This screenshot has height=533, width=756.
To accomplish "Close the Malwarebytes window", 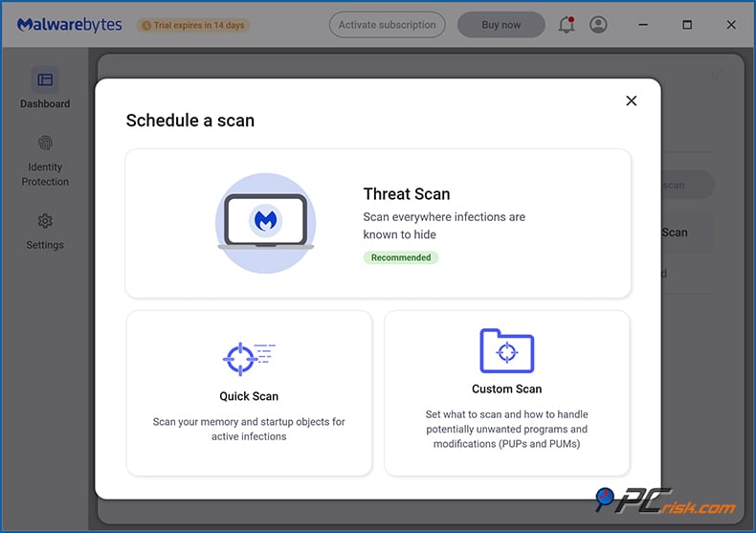I will pos(731,25).
